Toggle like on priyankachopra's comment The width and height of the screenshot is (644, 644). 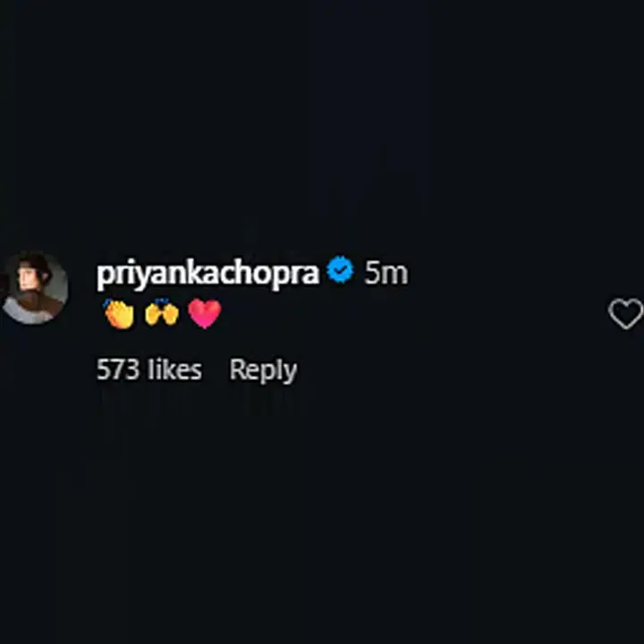[625, 314]
